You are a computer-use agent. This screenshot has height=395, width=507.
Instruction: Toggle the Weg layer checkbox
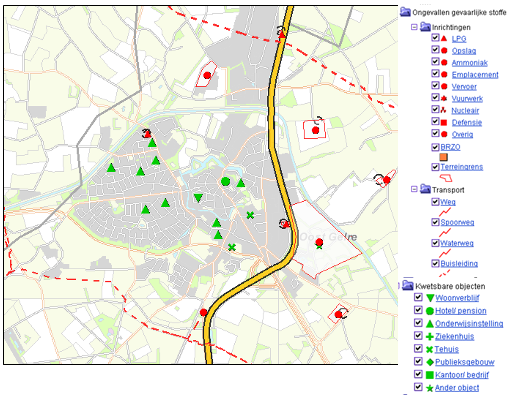coord(435,201)
